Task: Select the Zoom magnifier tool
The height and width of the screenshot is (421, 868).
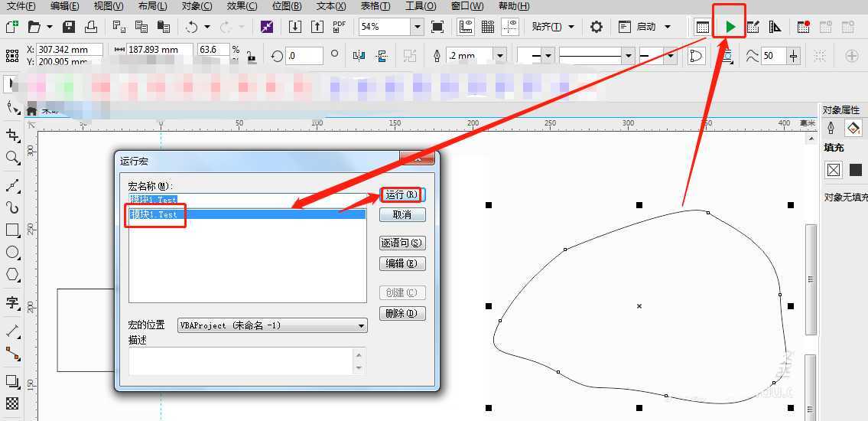Action: 12,158
